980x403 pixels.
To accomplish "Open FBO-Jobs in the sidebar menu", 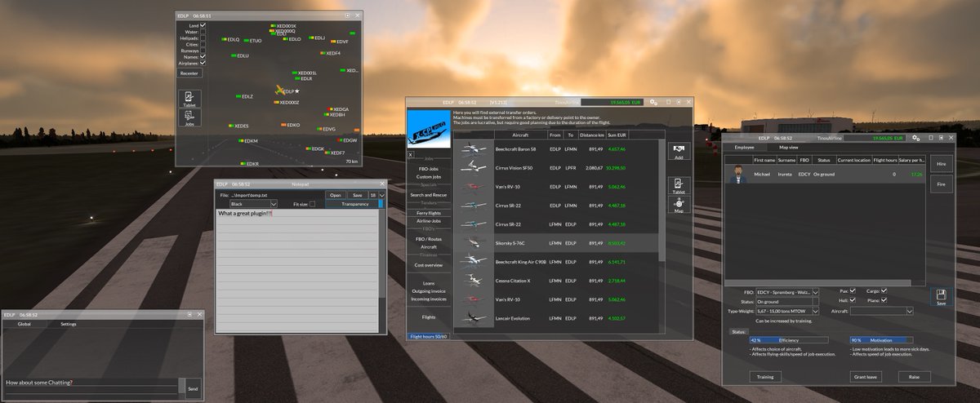I will tap(429, 169).
